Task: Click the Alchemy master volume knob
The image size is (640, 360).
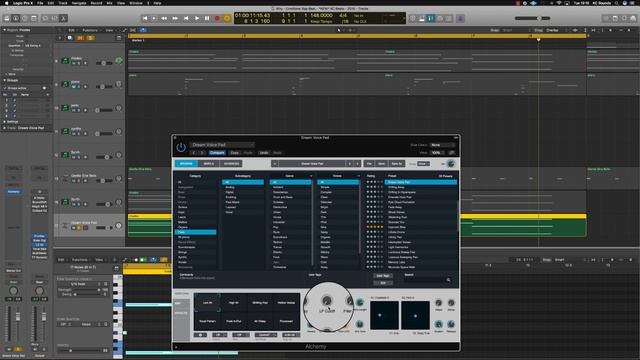Action: point(451,164)
